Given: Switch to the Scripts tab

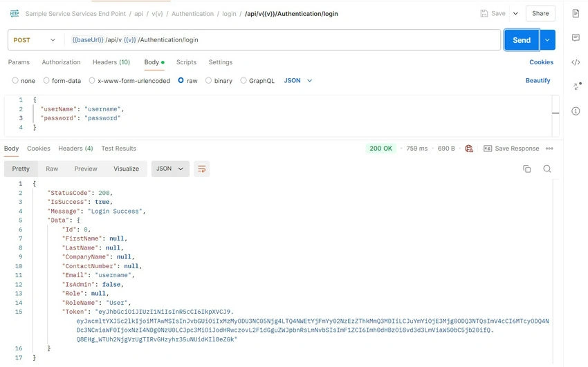Looking at the screenshot, I should coord(186,62).
